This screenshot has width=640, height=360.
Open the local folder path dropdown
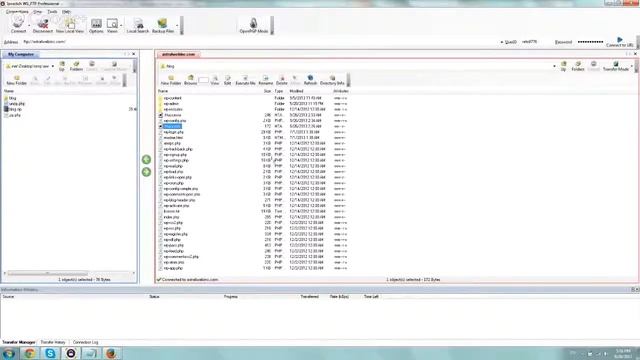(x=53, y=66)
